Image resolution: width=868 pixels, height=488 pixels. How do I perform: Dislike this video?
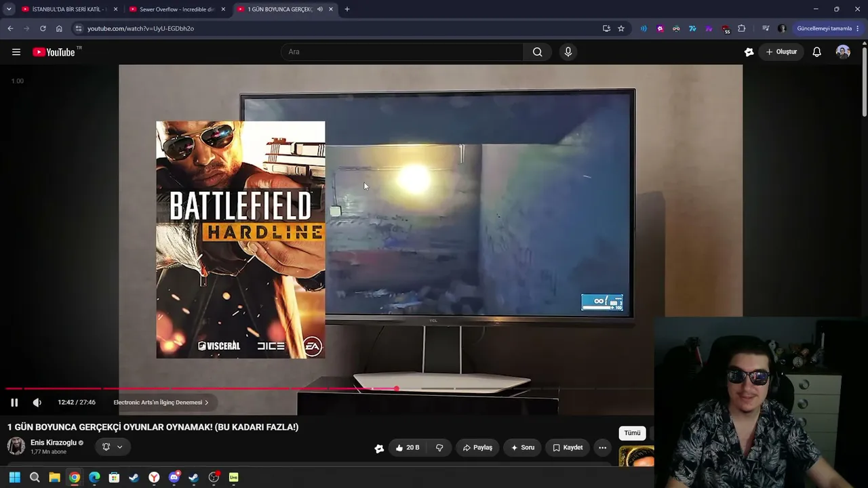pyautogui.click(x=439, y=447)
